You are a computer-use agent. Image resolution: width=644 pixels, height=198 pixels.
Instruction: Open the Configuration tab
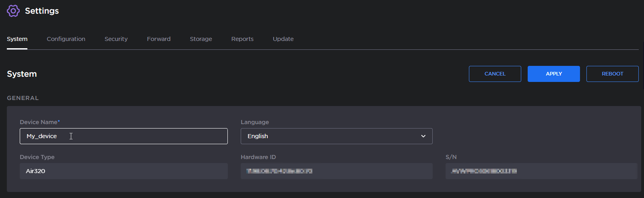[x=66, y=39]
